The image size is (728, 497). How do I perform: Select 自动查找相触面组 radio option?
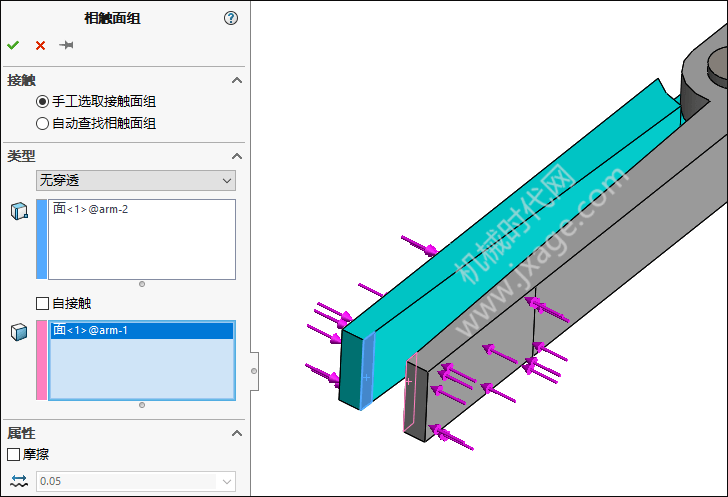[x=42, y=123]
